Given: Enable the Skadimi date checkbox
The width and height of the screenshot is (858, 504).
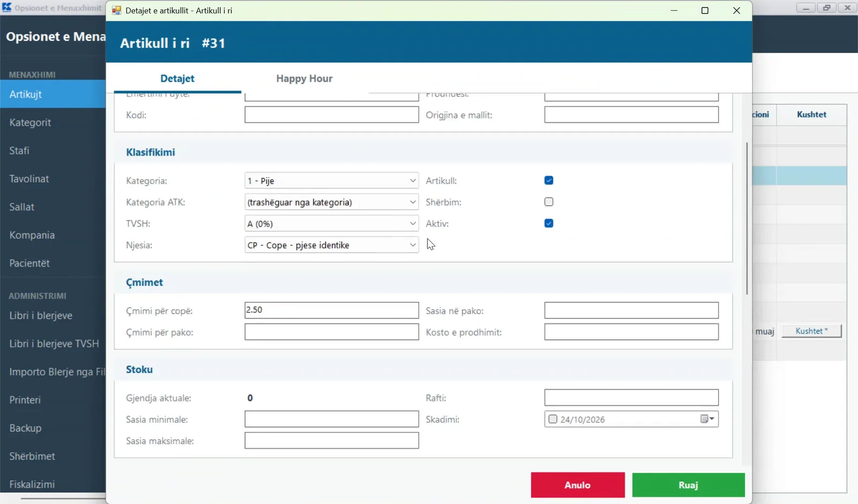Looking at the screenshot, I should pyautogui.click(x=553, y=419).
